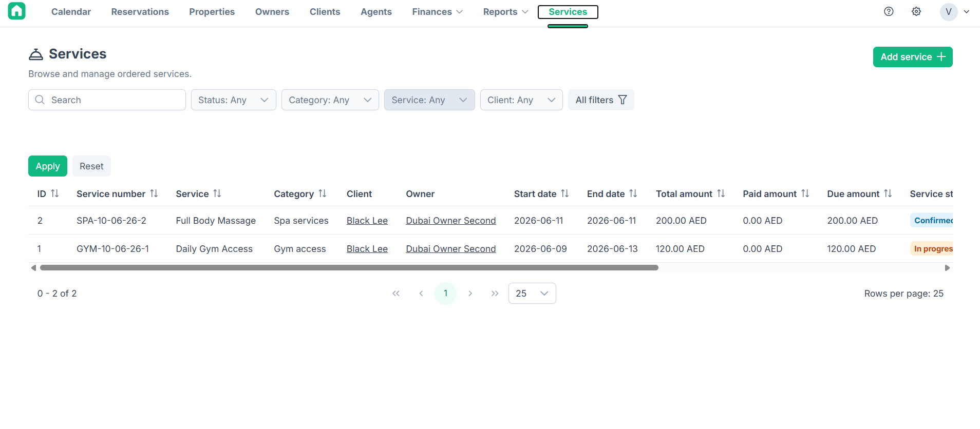Switch to the Calendar tab
The image size is (980, 429).
[71, 12]
